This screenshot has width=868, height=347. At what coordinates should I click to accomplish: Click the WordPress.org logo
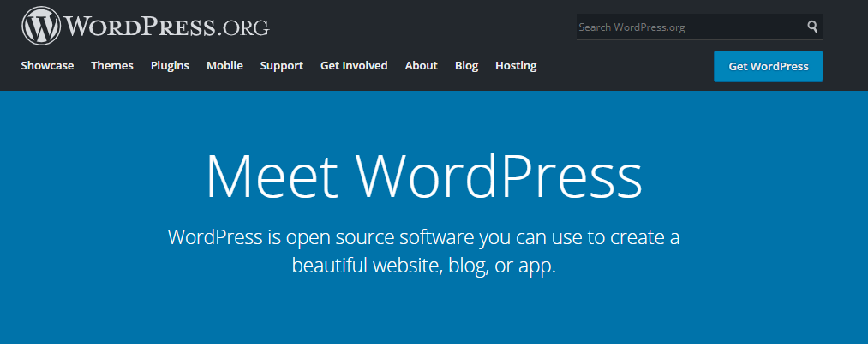pos(146,26)
